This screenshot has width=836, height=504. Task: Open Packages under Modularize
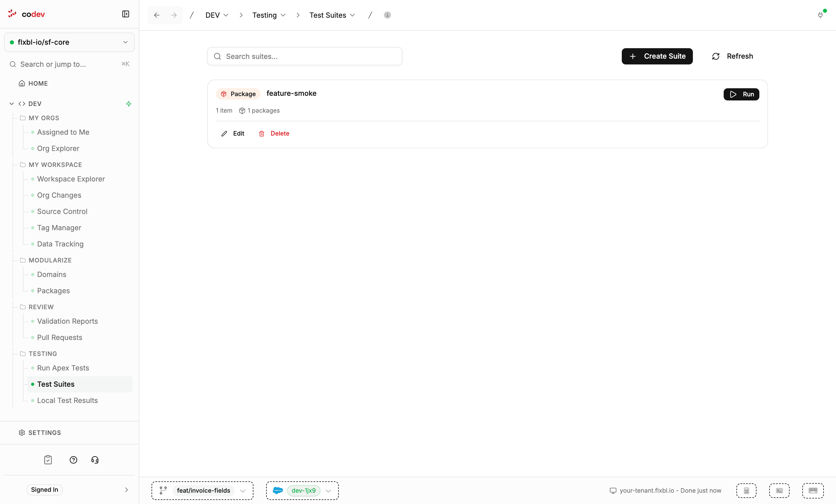[x=53, y=291]
